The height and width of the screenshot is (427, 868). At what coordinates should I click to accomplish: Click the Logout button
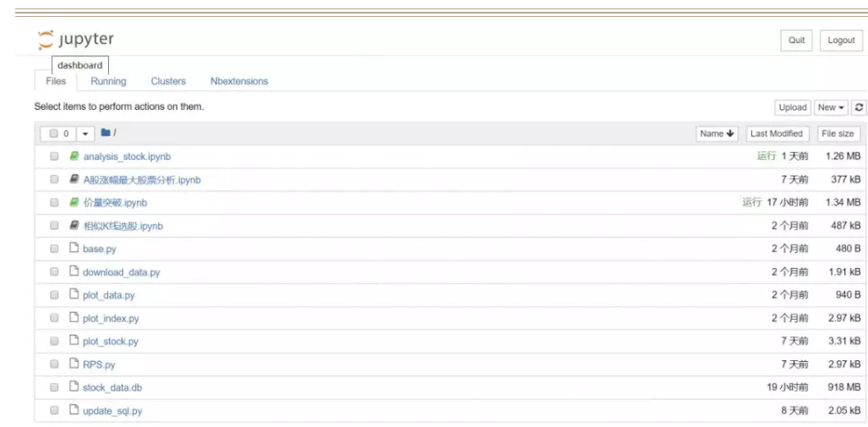[842, 41]
